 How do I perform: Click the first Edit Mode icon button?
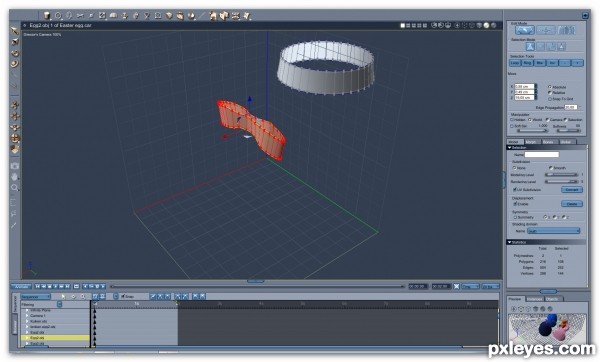point(525,30)
